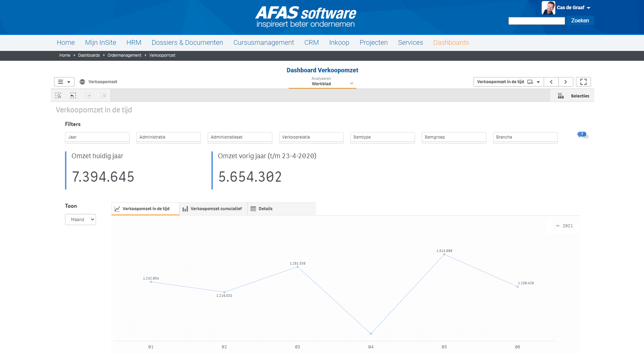Viewport: 644px width, 362px height.
Task: Go to the next sheet
Action: pos(566,82)
